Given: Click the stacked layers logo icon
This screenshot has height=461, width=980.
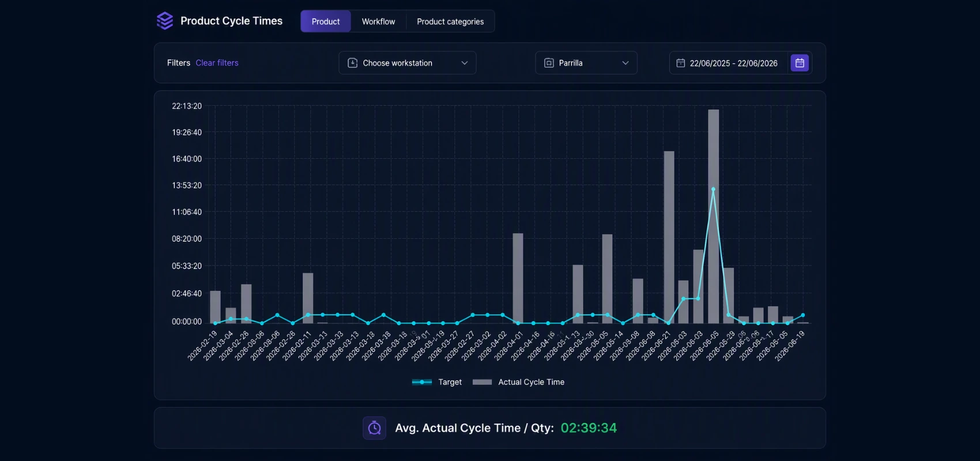Looking at the screenshot, I should pyautogui.click(x=165, y=21).
